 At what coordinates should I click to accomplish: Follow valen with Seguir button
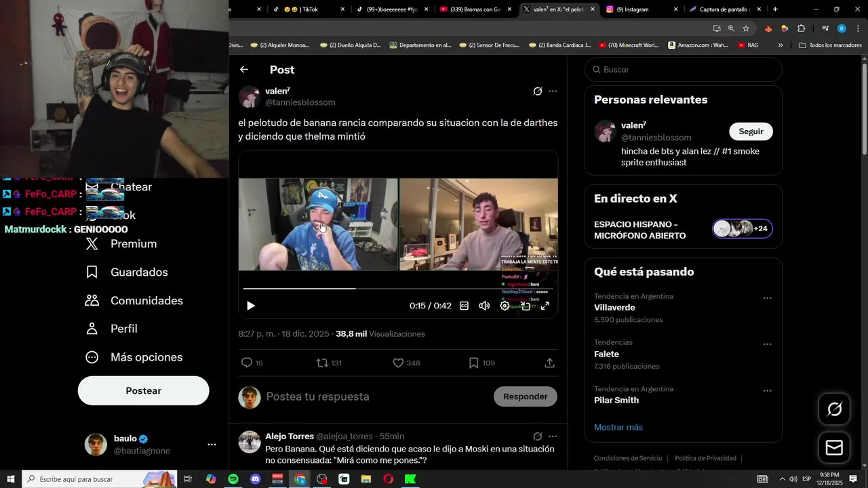tap(751, 131)
